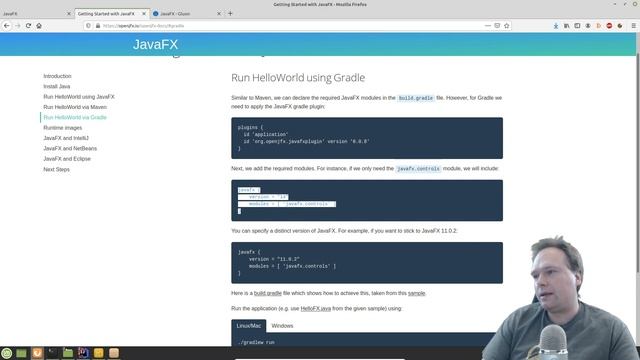Open Runtime images section

tap(63, 128)
